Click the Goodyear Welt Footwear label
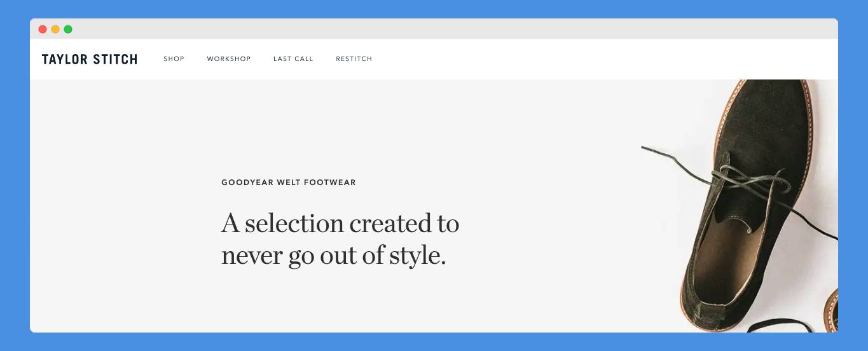 [x=289, y=182]
